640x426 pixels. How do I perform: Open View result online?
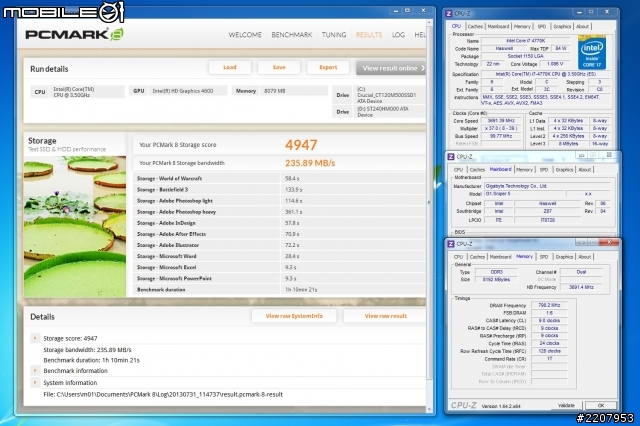point(391,68)
